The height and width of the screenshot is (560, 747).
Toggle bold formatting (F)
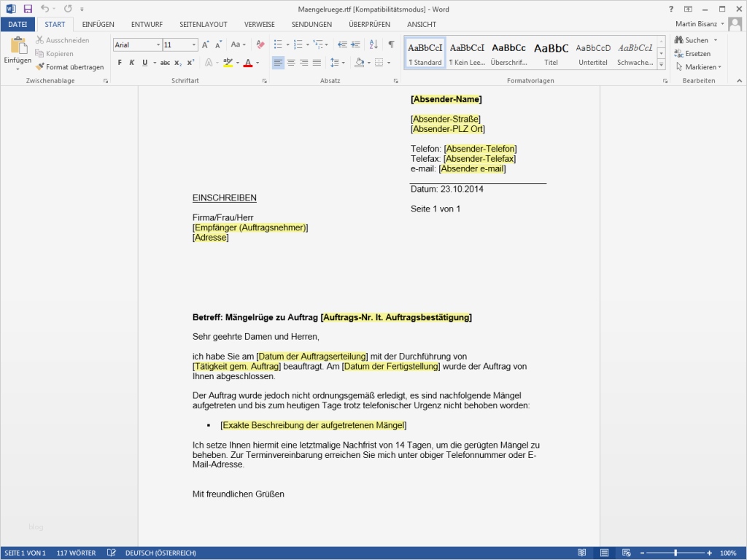(120, 63)
